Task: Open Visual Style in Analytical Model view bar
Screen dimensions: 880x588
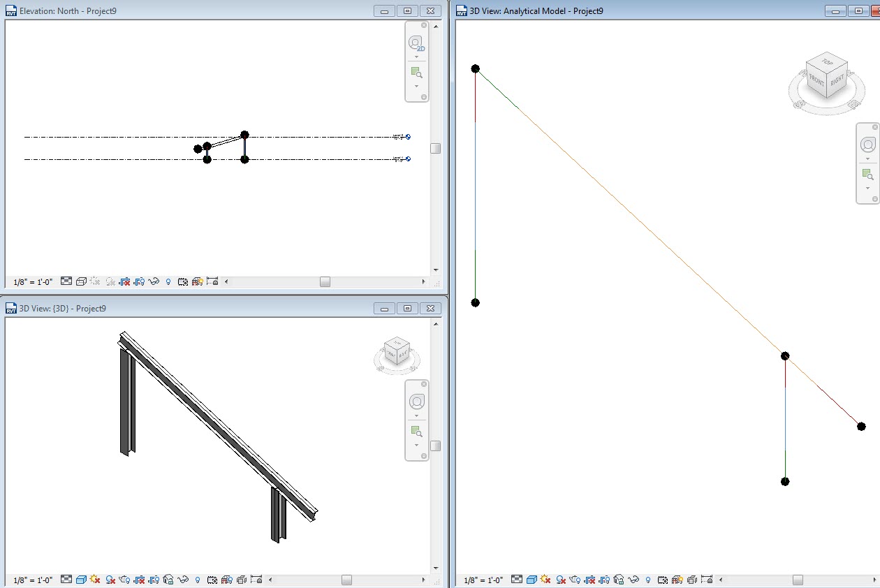Action: point(531,580)
